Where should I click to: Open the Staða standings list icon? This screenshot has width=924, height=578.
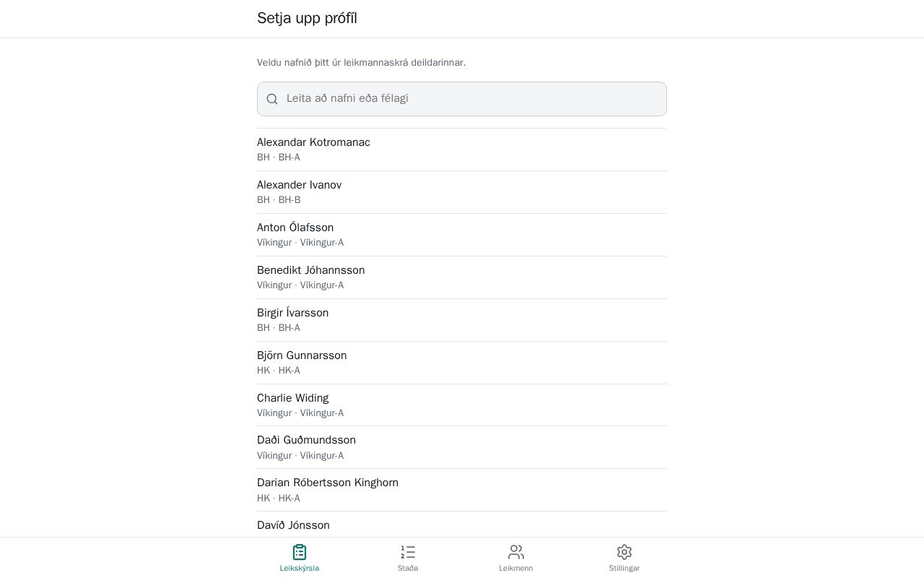(408, 552)
